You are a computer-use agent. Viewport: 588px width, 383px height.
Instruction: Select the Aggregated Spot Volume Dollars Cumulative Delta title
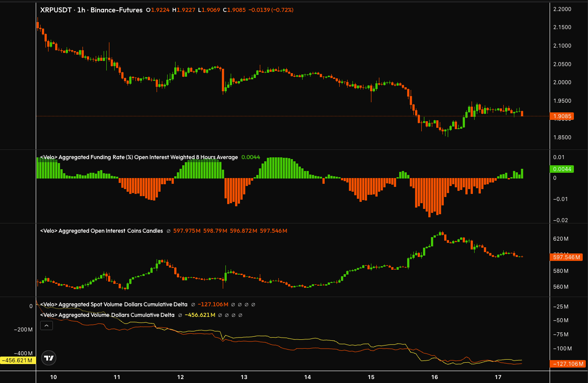[x=114, y=305]
